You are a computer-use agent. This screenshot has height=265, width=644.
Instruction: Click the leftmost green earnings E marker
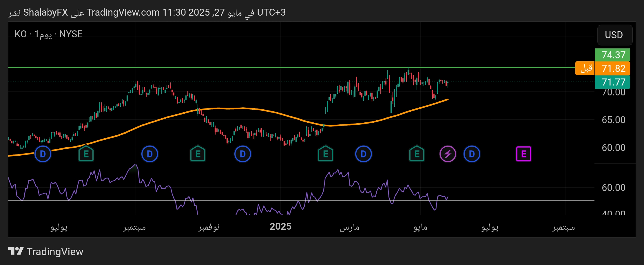tap(86, 154)
